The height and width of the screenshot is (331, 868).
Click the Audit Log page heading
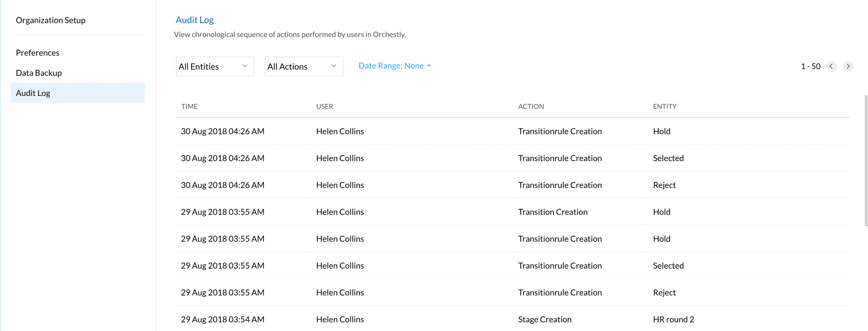click(x=194, y=20)
